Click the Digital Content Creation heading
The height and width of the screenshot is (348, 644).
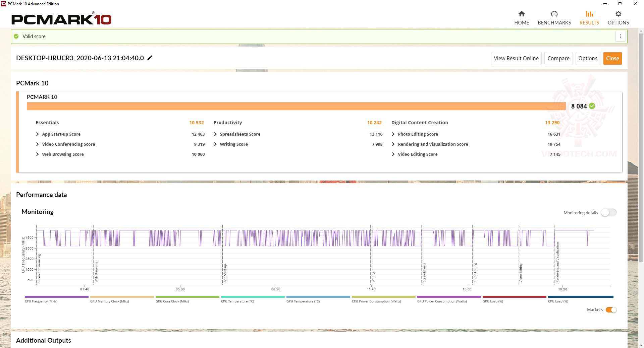[420, 123]
